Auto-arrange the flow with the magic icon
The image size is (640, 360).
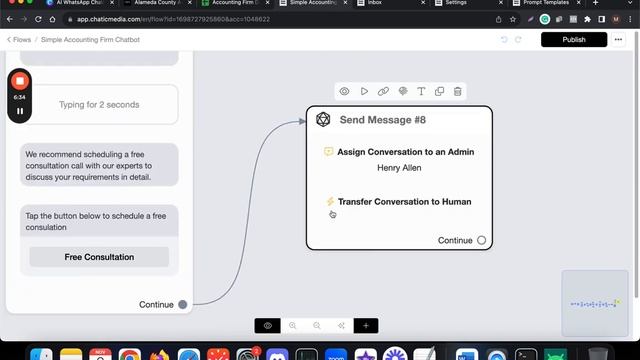341,326
